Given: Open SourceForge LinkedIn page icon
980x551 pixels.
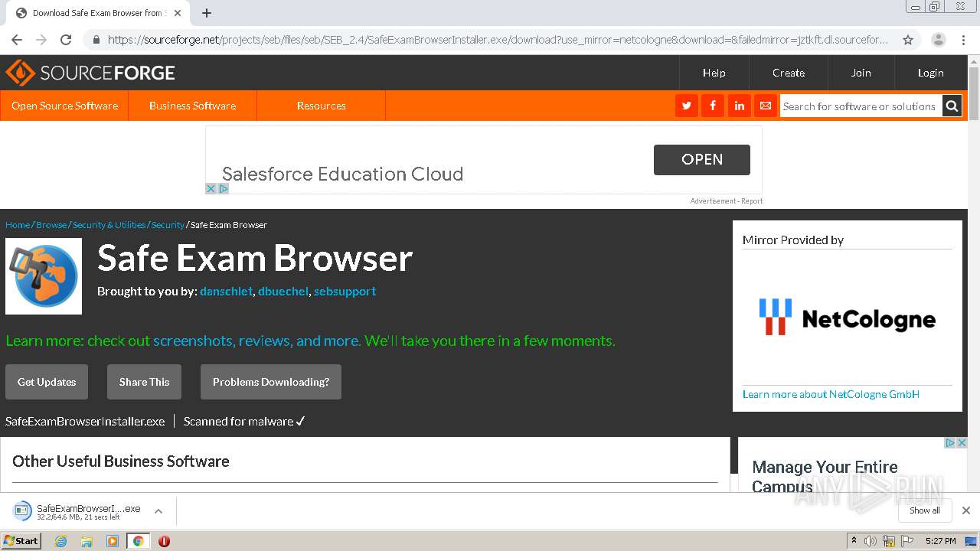Looking at the screenshot, I should click(x=739, y=106).
